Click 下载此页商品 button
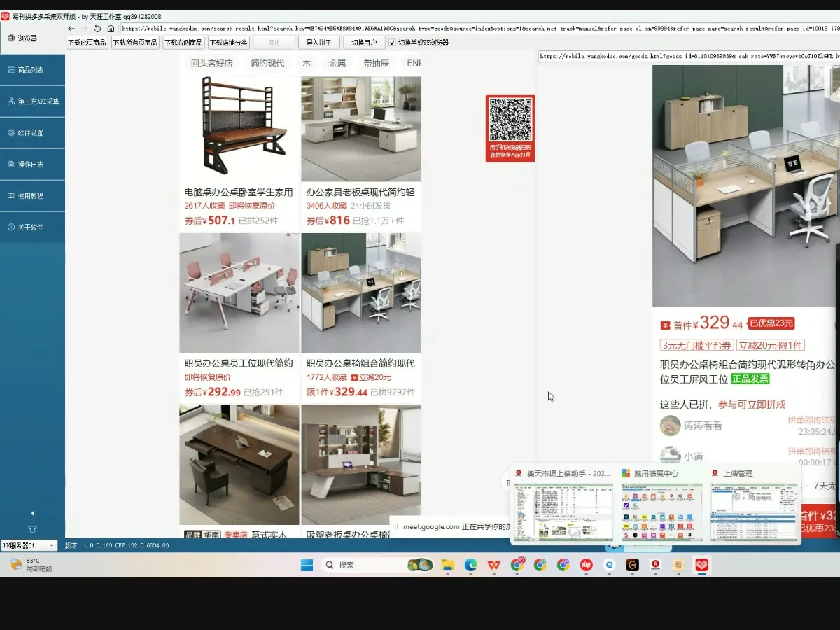Viewport: 840px width, 630px height. point(87,43)
